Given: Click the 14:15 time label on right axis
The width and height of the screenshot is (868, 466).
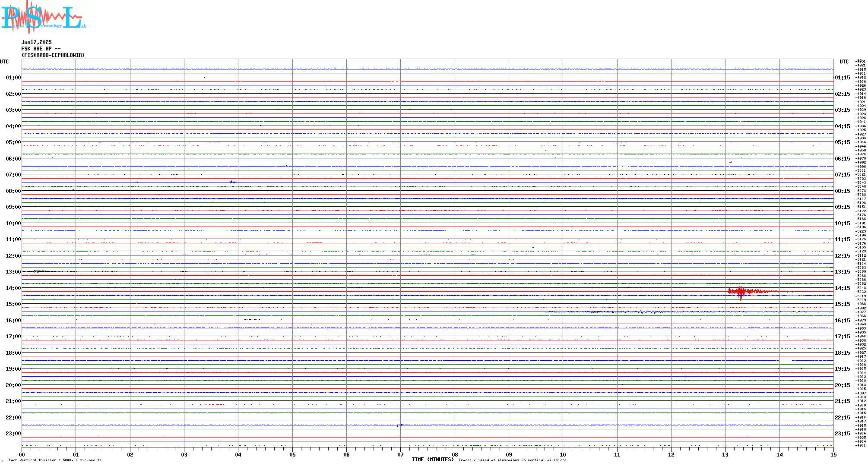Looking at the screenshot, I should pos(843,288).
